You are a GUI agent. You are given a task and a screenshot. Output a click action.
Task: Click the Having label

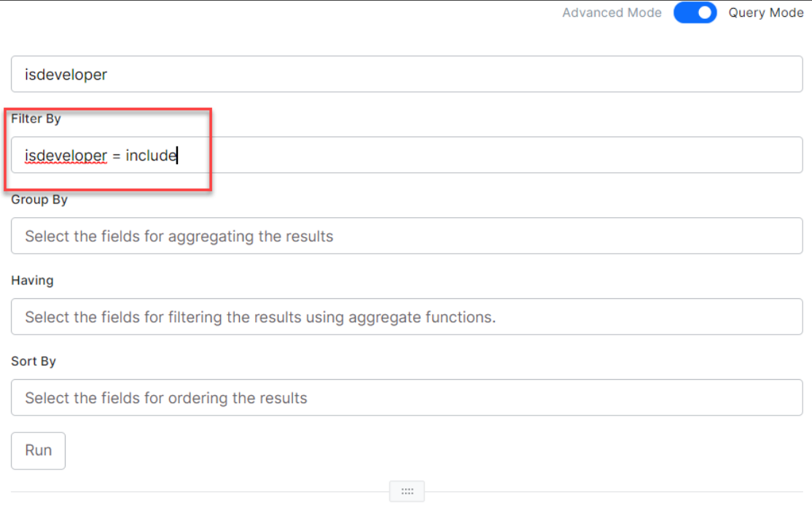(32, 281)
